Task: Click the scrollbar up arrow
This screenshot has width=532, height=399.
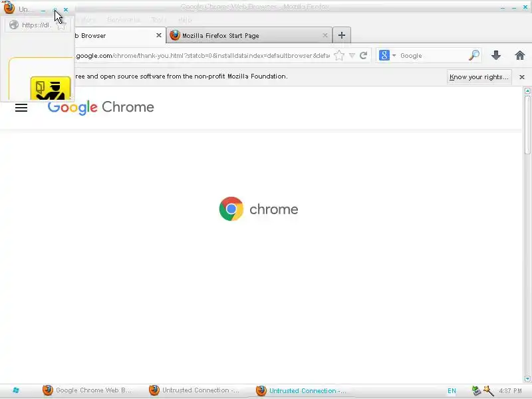Action: (x=527, y=90)
